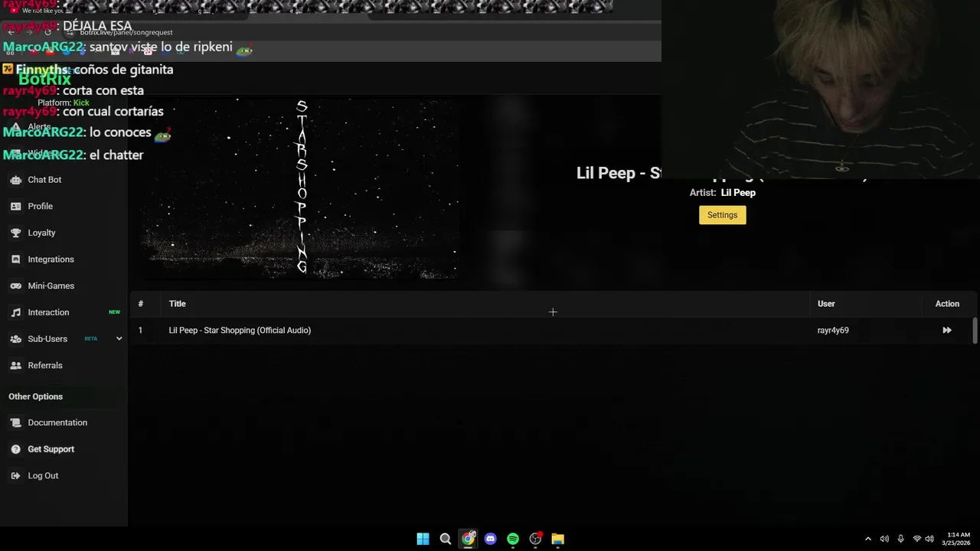Click the 'Other Options' heading
This screenshot has height=551, width=980.
point(35,396)
